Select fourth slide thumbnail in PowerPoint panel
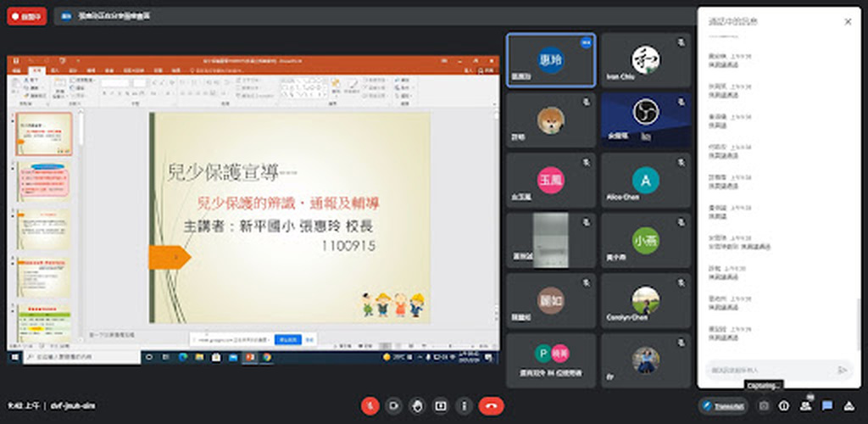This screenshot has height=424, width=868. tap(44, 277)
